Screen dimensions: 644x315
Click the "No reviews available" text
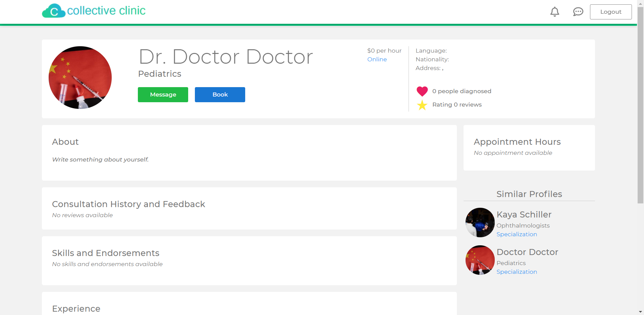coord(83,215)
